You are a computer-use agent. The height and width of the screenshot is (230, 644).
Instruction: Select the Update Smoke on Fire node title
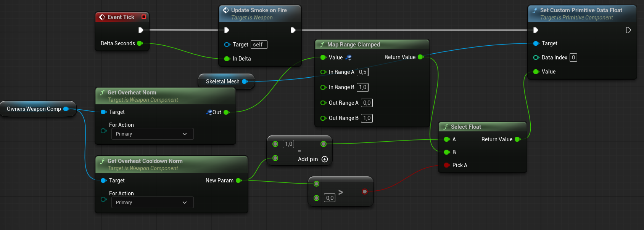259,10
